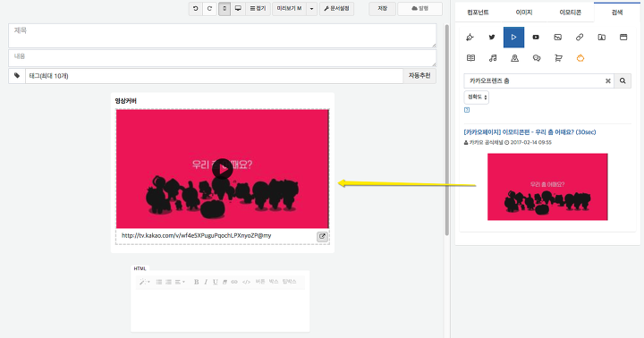
Task: Toggle mobile view mode button
Action: (x=225, y=9)
